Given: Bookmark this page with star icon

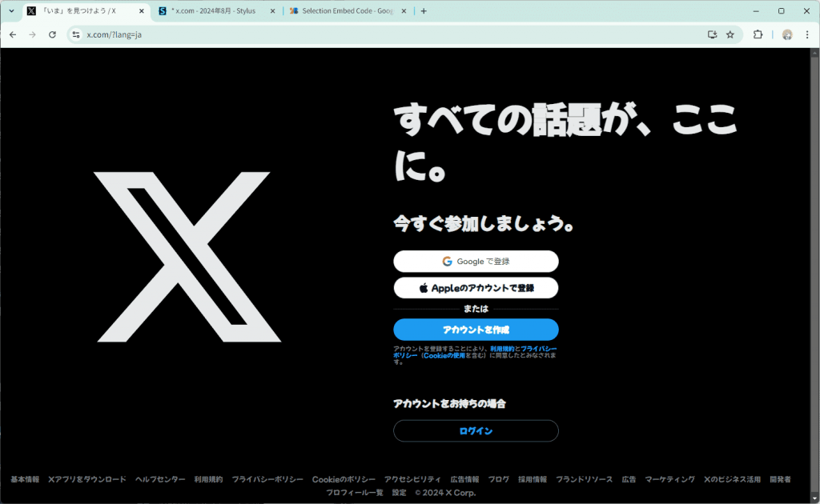Looking at the screenshot, I should [730, 34].
